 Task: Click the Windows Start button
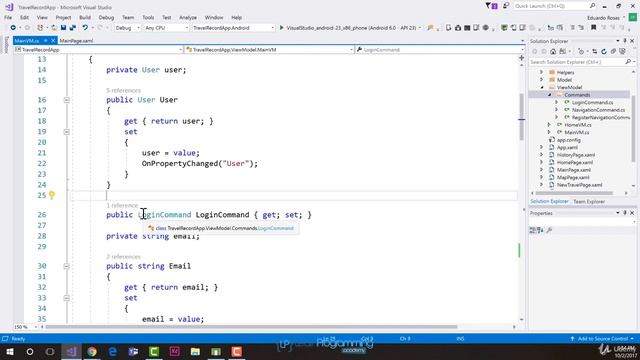[x=9, y=351]
